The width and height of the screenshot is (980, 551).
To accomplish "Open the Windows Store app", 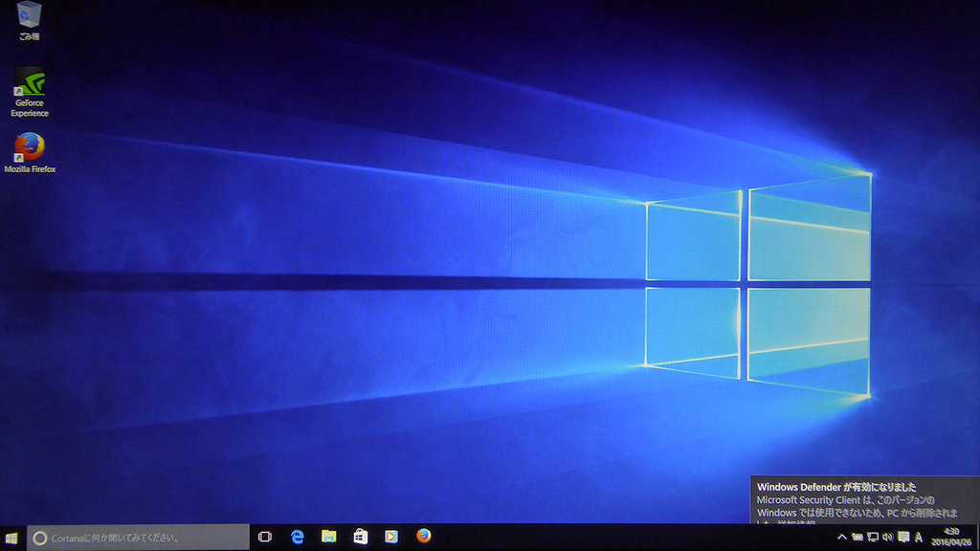I will pyautogui.click(x=360, y=537).
